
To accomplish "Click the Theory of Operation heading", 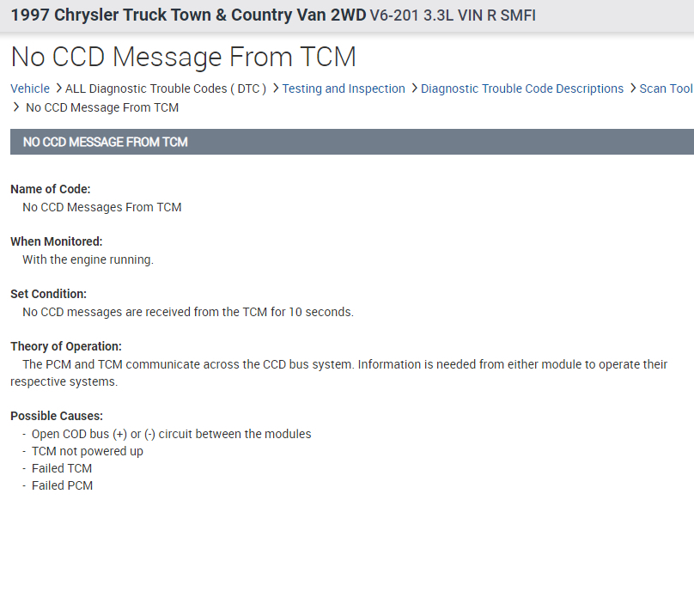I will pos(66,346).
